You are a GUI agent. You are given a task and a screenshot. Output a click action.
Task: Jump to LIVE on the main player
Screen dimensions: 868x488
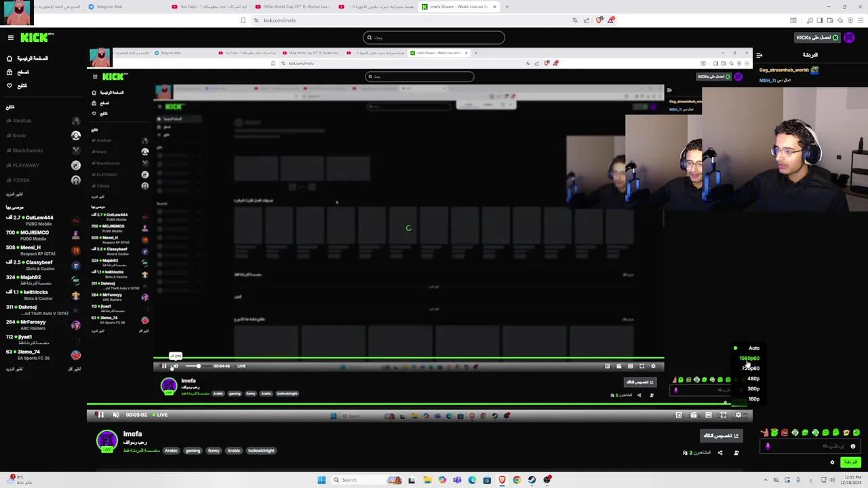161,415
